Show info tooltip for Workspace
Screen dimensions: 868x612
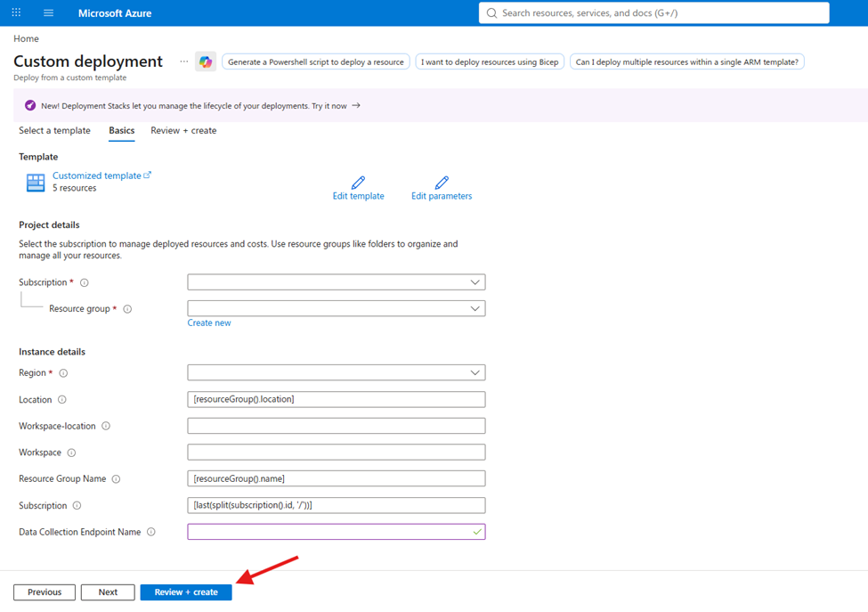click(71, 453)
